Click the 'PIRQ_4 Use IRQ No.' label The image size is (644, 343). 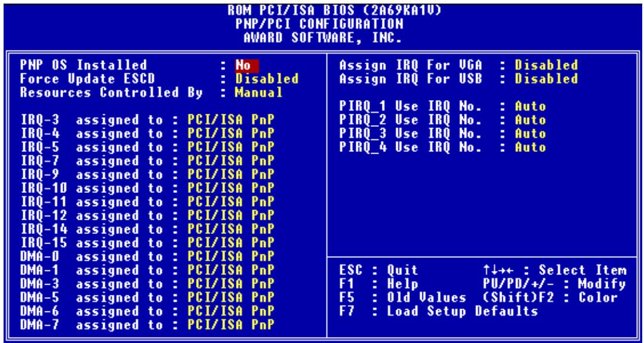(410, 148)
